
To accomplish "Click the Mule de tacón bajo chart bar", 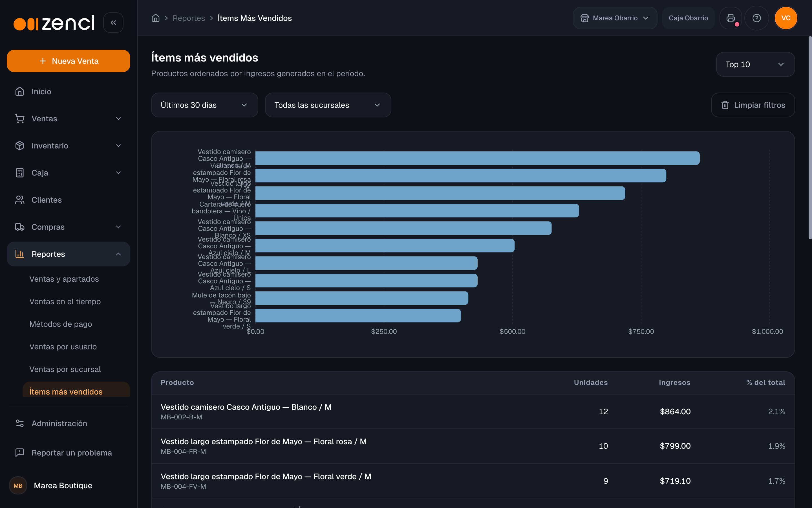I will click(x=362, y=298).
